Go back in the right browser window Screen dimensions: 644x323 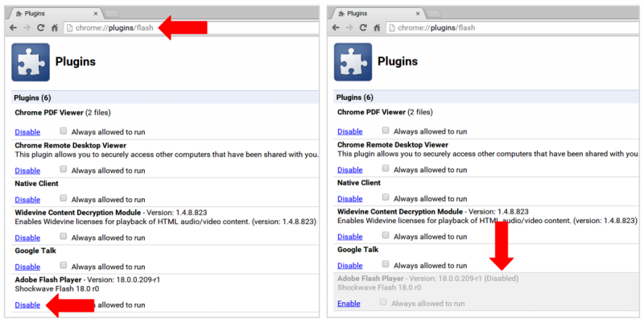(x=336, y=27)
